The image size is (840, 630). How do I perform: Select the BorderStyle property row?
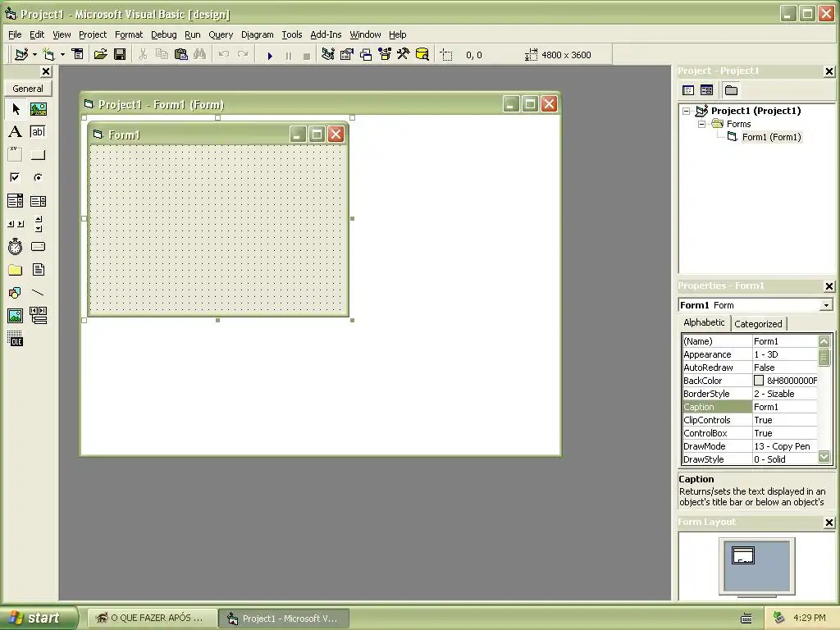pyautogui.click(x=750, y=394)
